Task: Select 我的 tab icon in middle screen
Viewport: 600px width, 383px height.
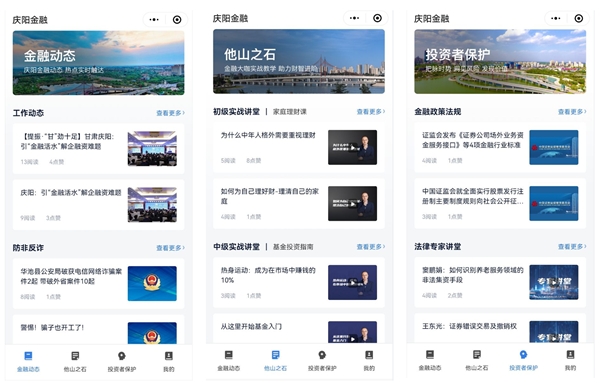Action: 369,355
